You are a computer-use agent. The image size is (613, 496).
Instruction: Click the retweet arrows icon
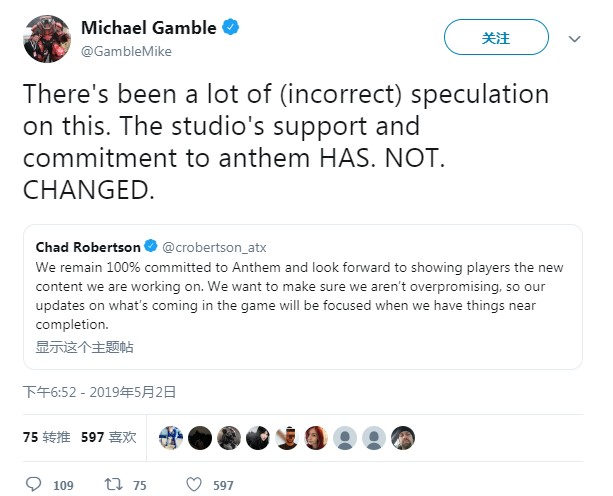tap(114, 484)
